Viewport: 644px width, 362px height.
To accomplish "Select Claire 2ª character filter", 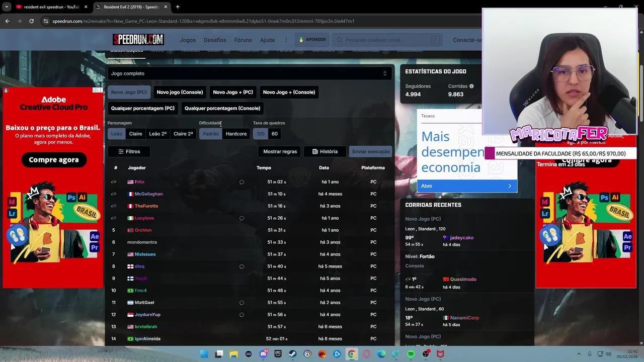I will (183, 134).
